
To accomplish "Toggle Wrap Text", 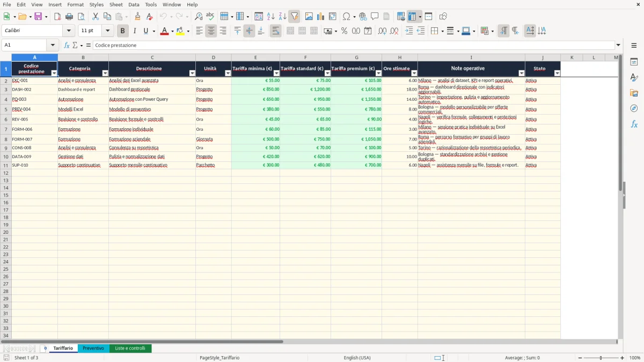I will 276,31.
